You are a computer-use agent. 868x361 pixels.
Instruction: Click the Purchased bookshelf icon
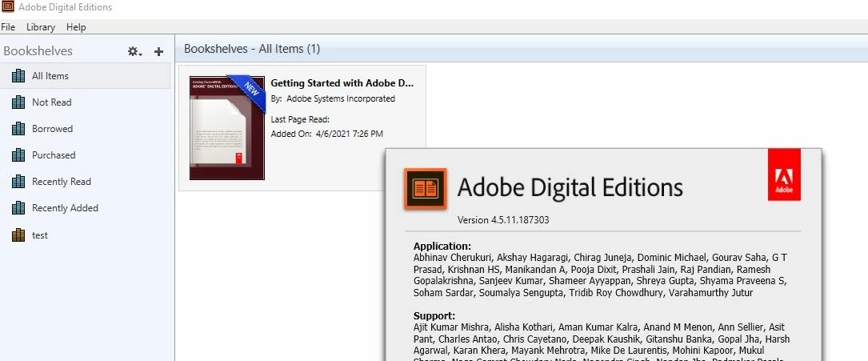18,155
